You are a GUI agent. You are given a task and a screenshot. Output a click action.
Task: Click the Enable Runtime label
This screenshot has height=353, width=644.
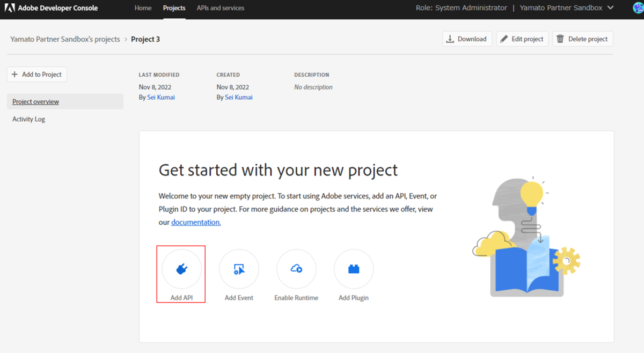tap(296, 298)
